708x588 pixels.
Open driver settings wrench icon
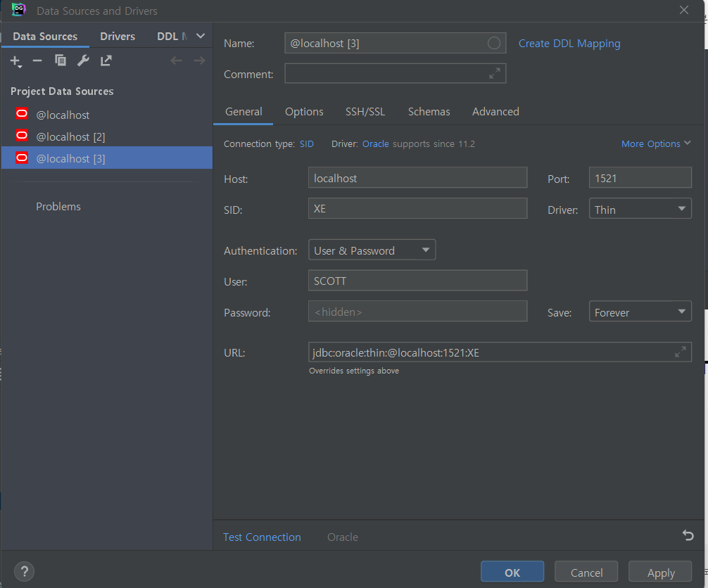(83, 60)
